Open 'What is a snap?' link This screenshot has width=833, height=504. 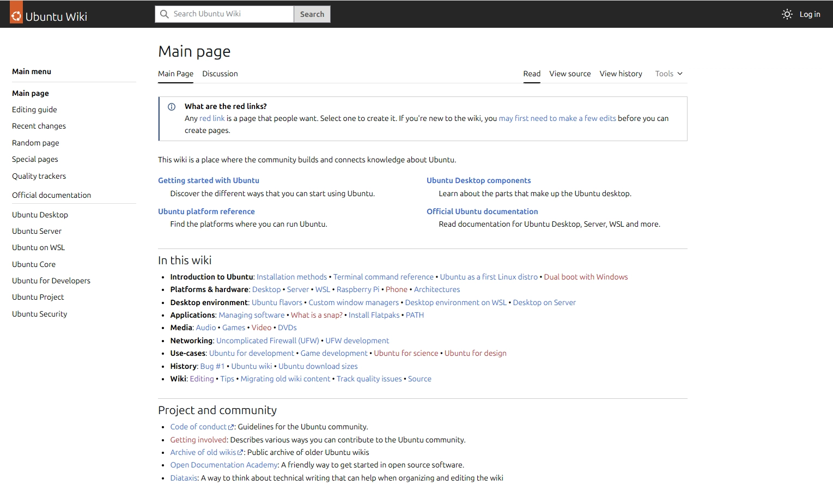click(x=317, y=315)
